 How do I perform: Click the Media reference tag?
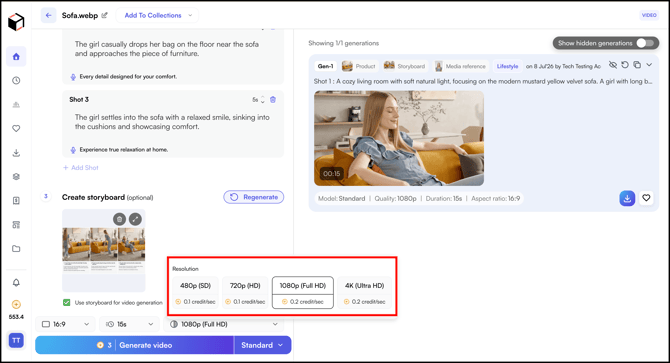pyautogui.click(x=461, y=66)
